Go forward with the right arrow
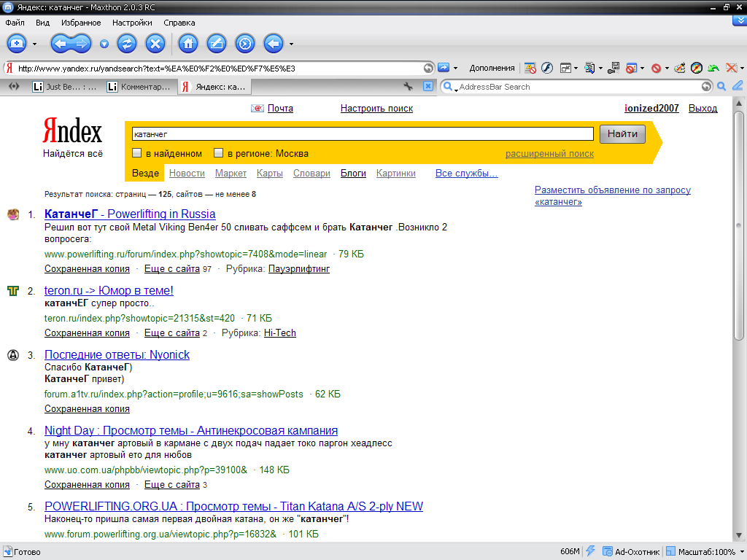This screenshot has width=747, height=560. [82, 44]
